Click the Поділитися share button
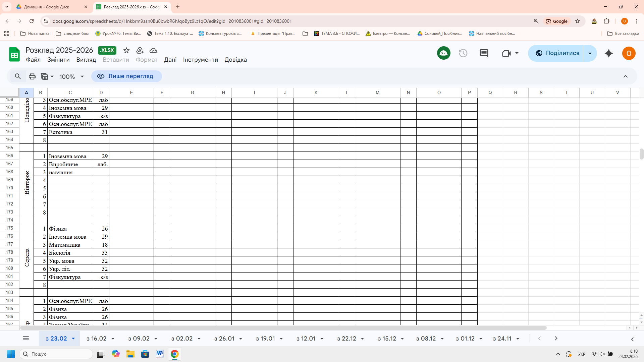Viewport: 644px width, 362px height. pyautogui.click(x=557, y=53)
